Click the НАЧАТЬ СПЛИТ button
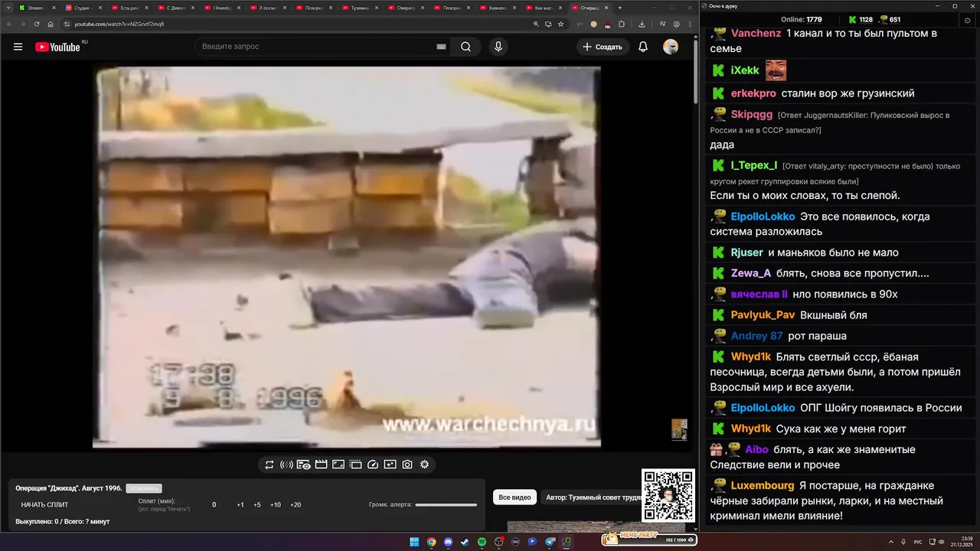 44,504
